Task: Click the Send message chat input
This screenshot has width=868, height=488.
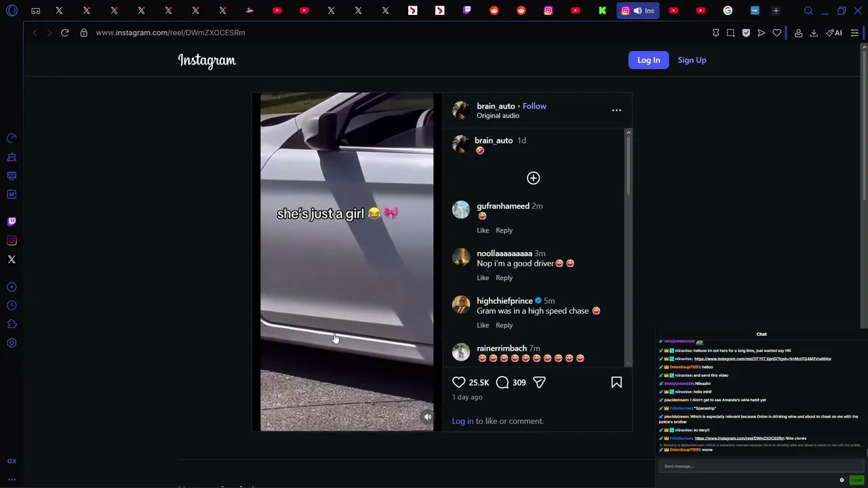Action: [x=761, y=466]
